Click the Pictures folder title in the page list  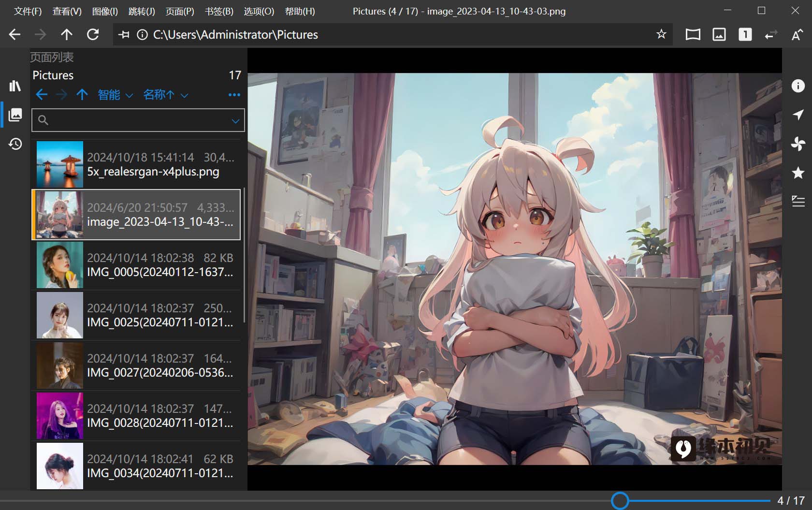click(x=53, y=75)
